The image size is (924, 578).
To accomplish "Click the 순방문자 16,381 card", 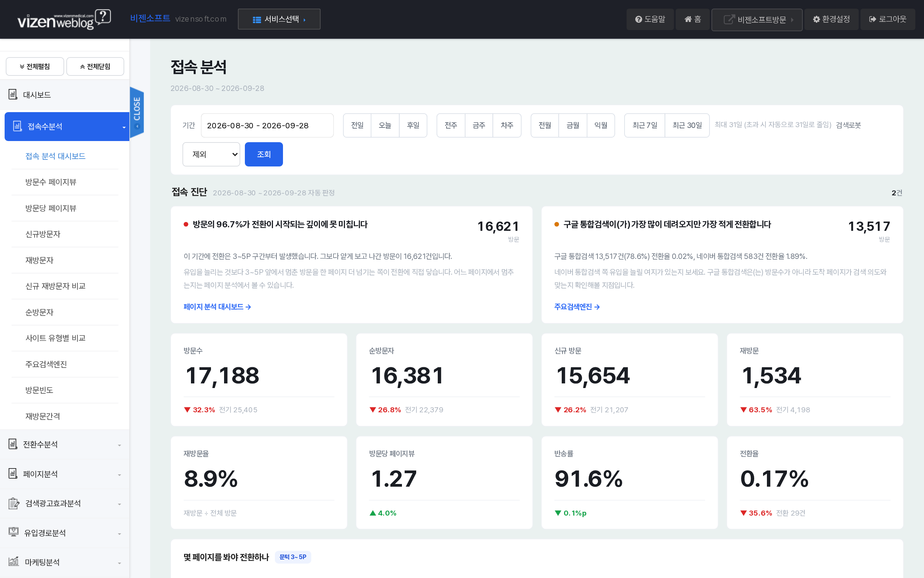I will [444, 380].
